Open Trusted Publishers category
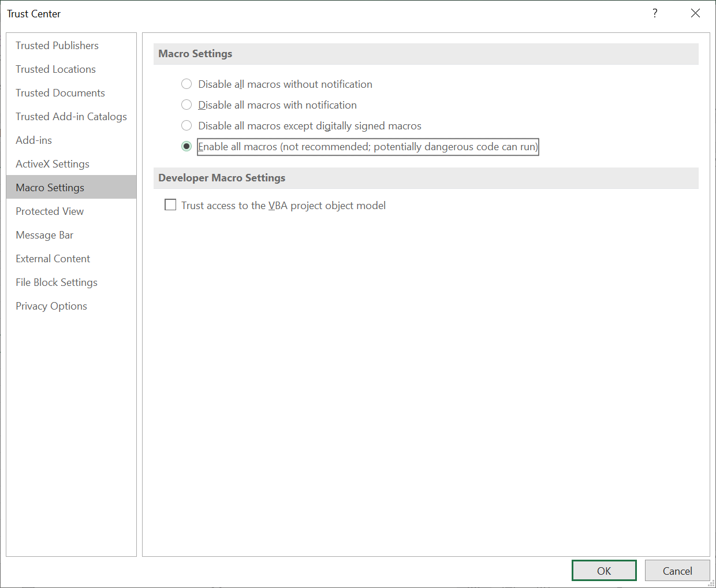 [x=71, y=46]
